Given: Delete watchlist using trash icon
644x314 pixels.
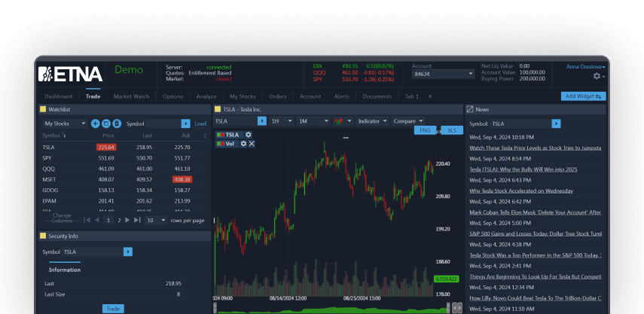Looking at the screenshot, I should pos(117,123).
